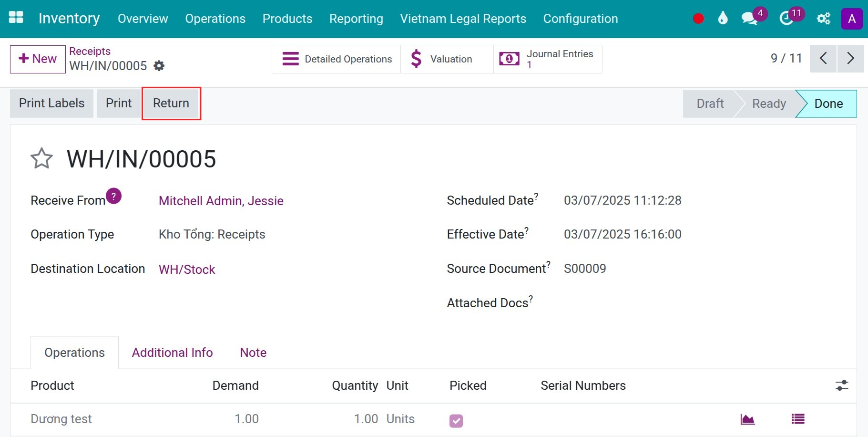Click Serial Numbers column header
This screenshot has height=437, width=868.
pos(583,385)
